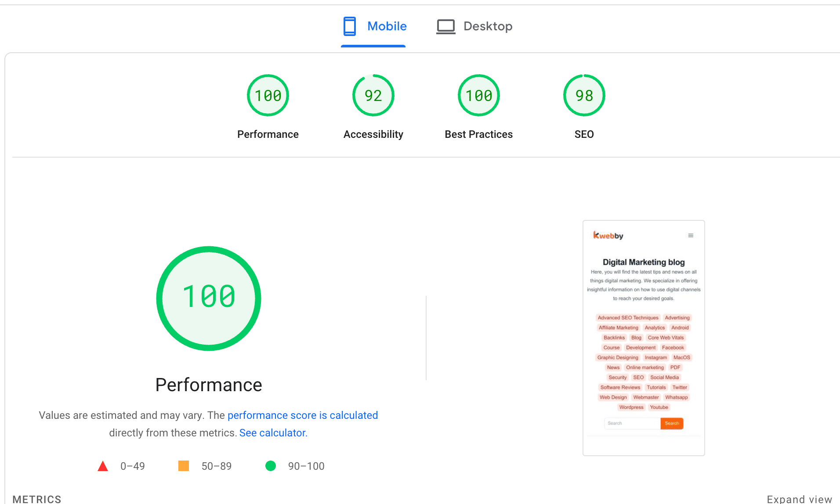Screen dimensions: 840x504
Task: Click the Search input field in preview
Action: [x=632, y=423]
